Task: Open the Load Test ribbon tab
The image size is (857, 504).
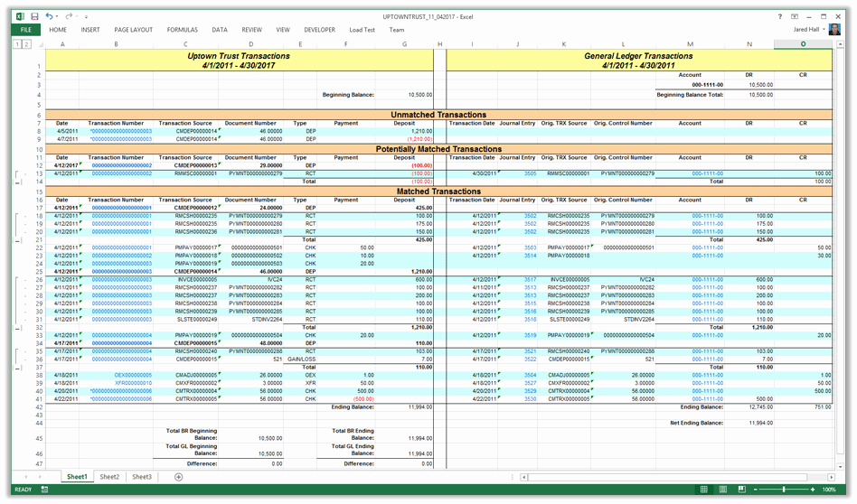Action: coord(362,30)
